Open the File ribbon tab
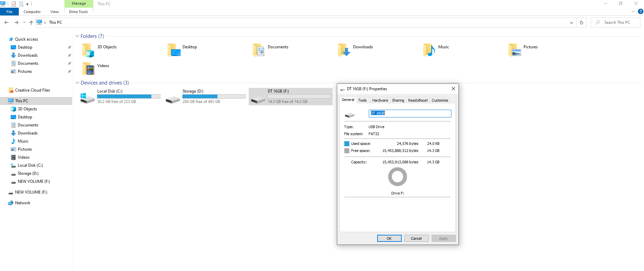Image resolution: width=644 pixels, height=271 pixels. coord(9,12)
